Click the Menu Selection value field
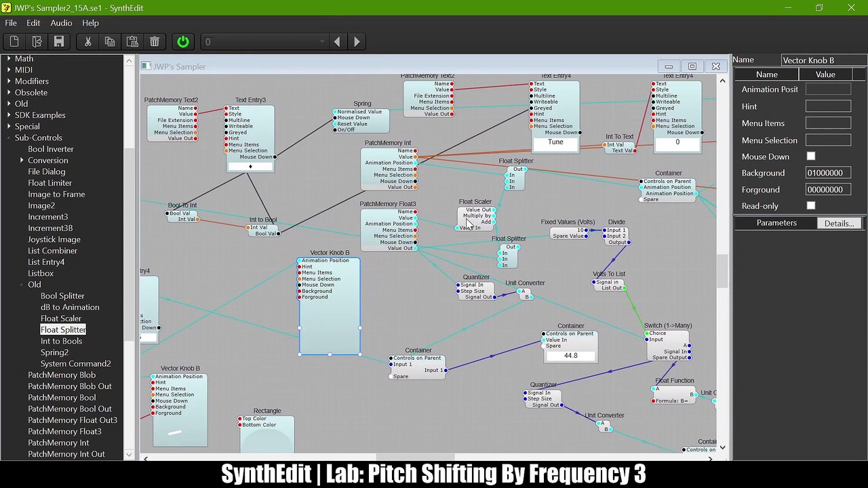The image size is (868, 488). coord(828,140)
